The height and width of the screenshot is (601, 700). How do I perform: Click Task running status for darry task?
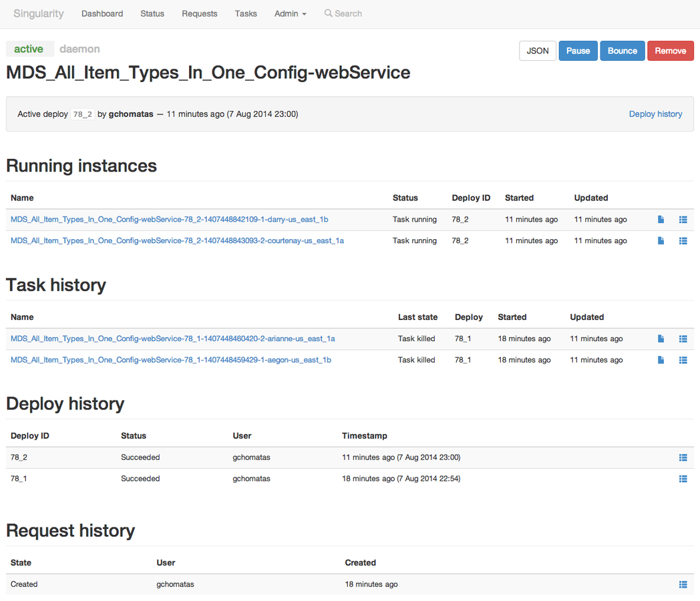pos(415,219)
